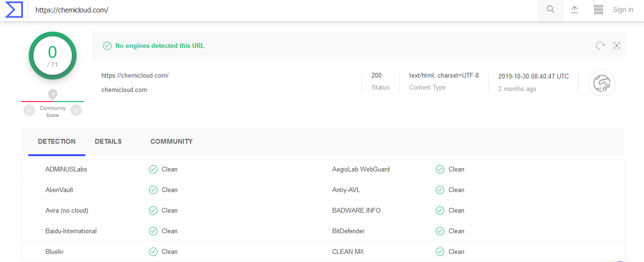The height and width of the screenshot is (262, 644).
Task: Sign in to VirusTotal
Action: [x=623, y=10]
